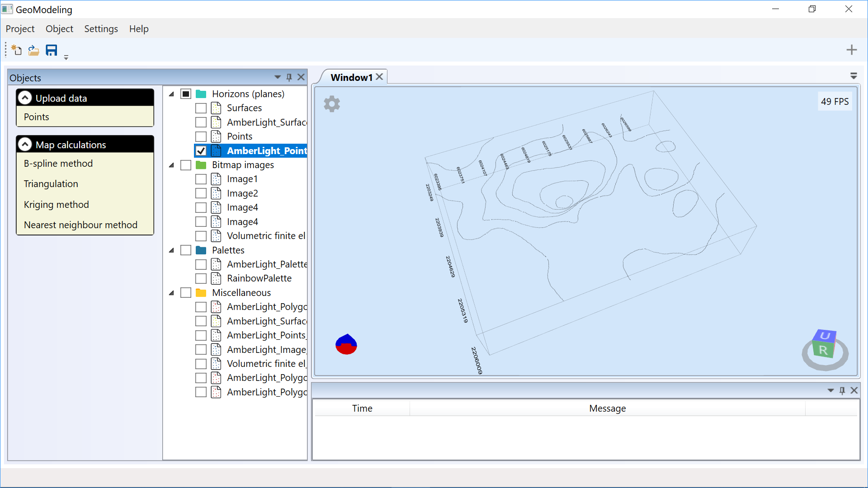Image resolution: width=868 pixels, height=488 pixels.
Task: Collapse the Upload data section
Action: coord(25,98)
